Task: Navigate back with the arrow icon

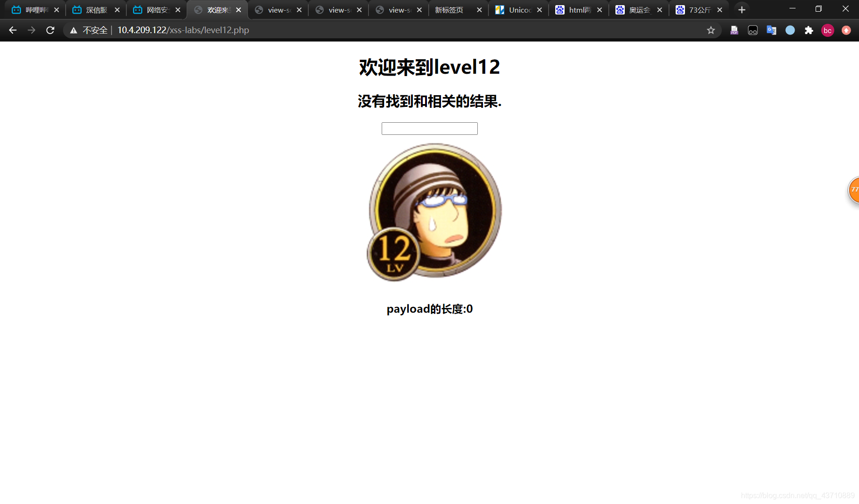Action: pyautogui.click(x=12, y=30)
